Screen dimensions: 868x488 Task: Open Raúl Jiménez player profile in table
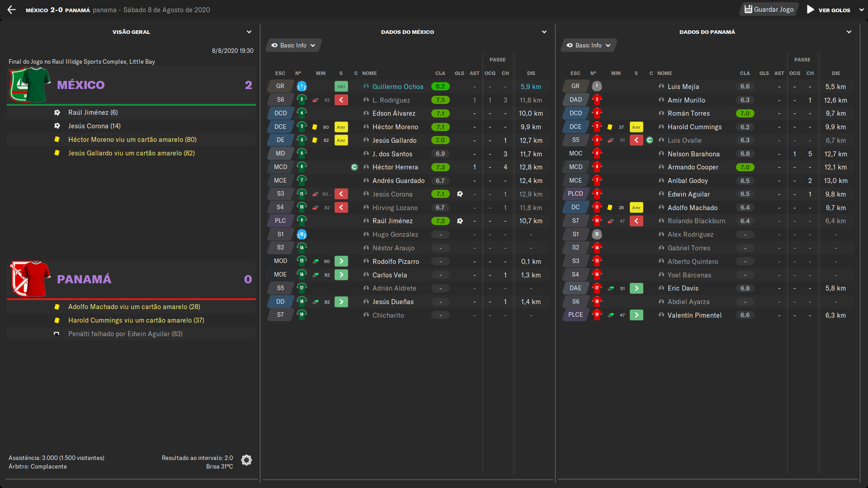[392, 221]
